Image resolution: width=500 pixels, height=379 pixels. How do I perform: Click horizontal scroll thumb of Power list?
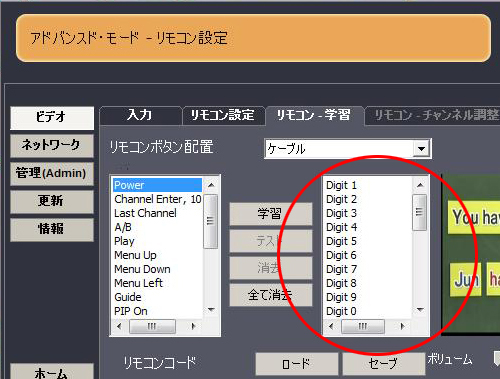click(152, 326)
